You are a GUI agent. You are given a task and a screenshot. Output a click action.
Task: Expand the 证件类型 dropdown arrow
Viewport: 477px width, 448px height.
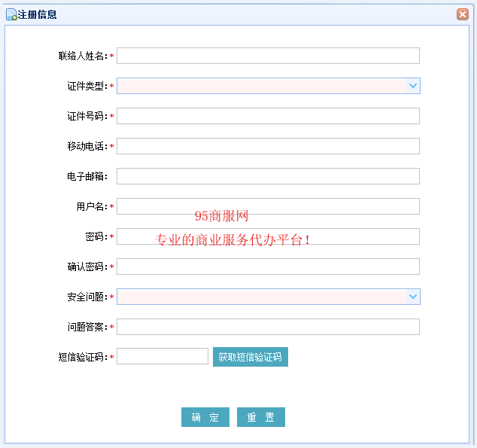(413, 86)
